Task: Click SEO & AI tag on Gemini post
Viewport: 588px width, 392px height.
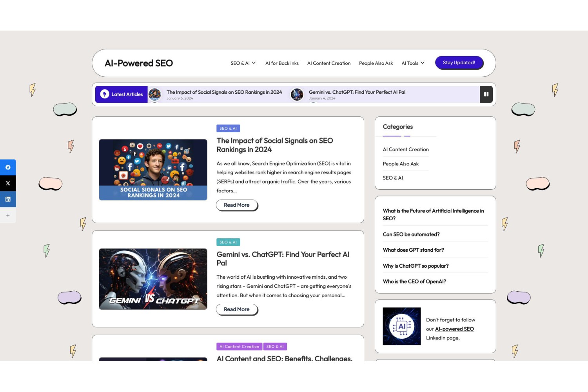Action: point(228,242)
